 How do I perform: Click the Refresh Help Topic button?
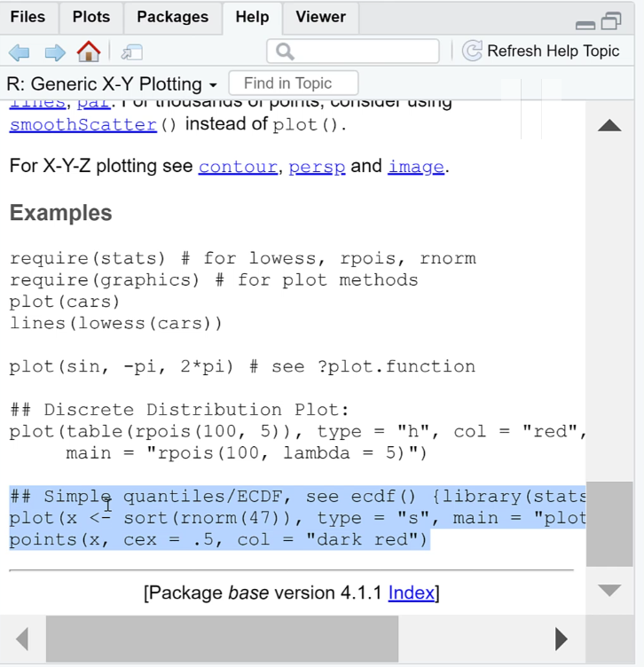tap(540, 51)
